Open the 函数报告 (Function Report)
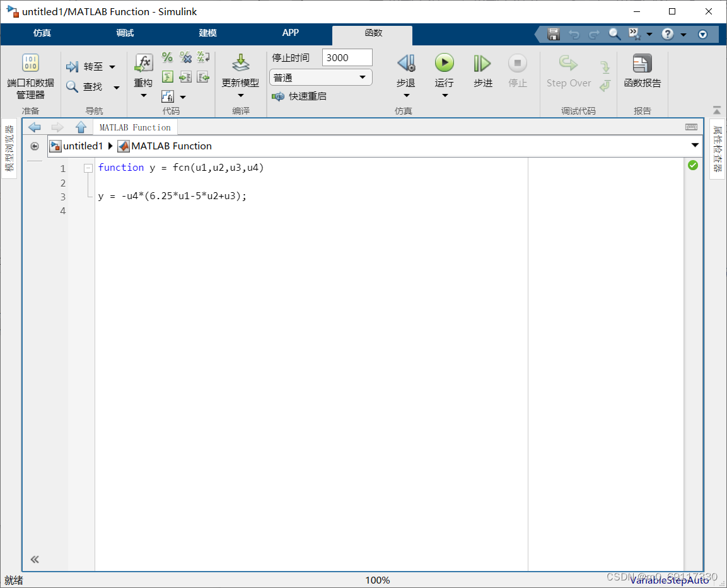Screen dimensions: 727x588 (x=642, y=71)
